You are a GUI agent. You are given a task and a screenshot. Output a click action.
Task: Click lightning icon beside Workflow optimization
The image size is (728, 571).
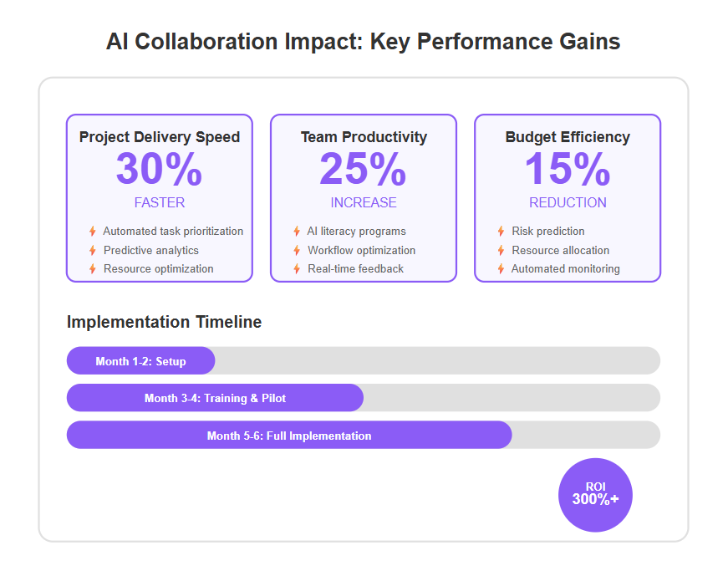click(x=297, y=250)
